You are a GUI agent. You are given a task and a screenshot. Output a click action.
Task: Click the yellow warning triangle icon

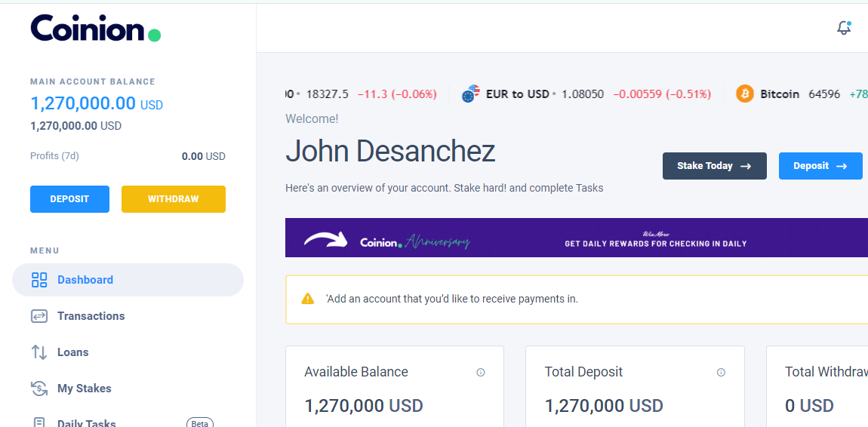(x=307, y=299)
